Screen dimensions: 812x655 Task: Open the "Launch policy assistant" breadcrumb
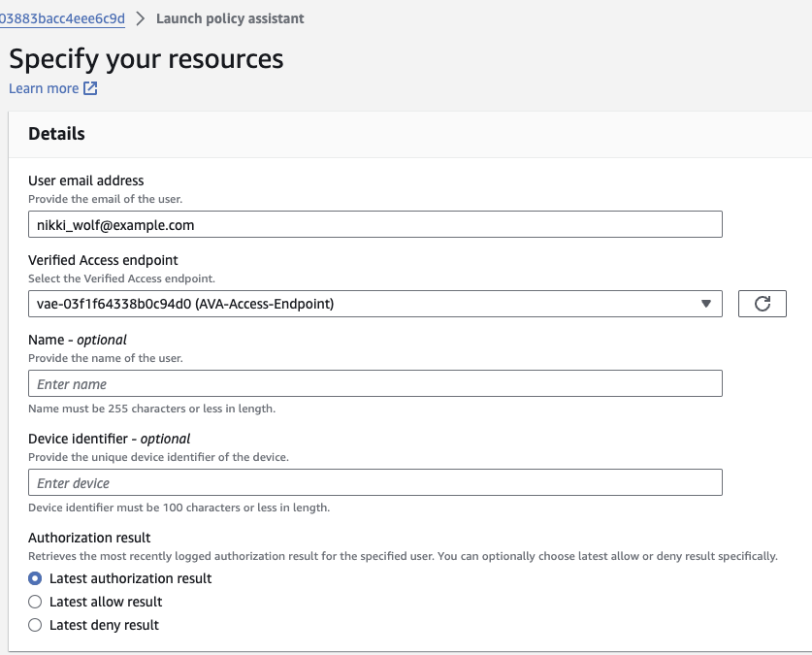230,17
